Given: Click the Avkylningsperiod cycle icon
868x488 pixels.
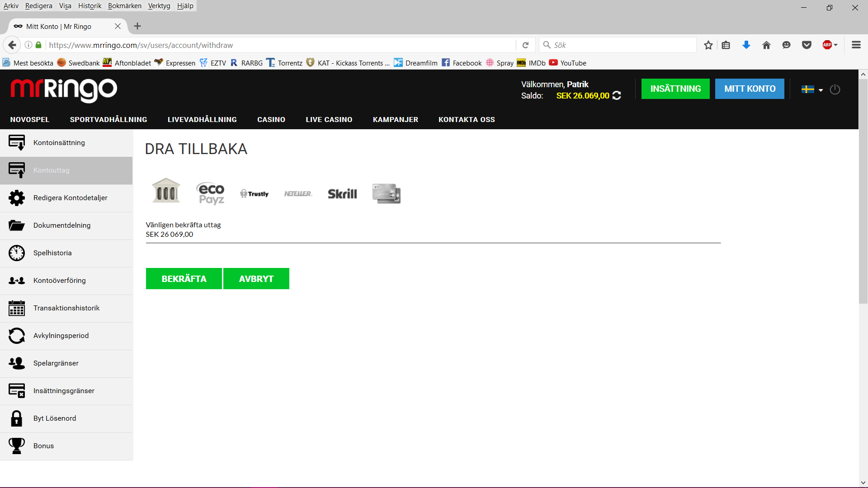Looking at the screenshot, I should click(x=17, y=336).
